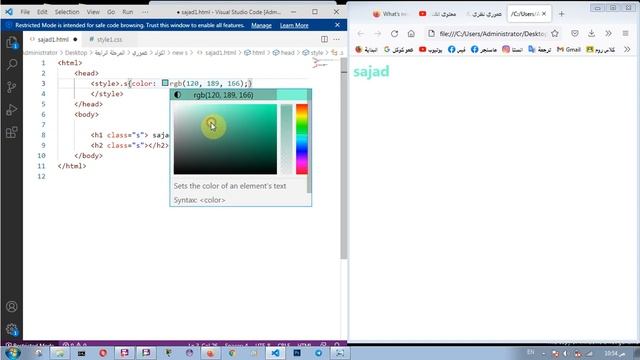Open the Run menu
The width and height of the screenshot is (640, 360).
128,12
